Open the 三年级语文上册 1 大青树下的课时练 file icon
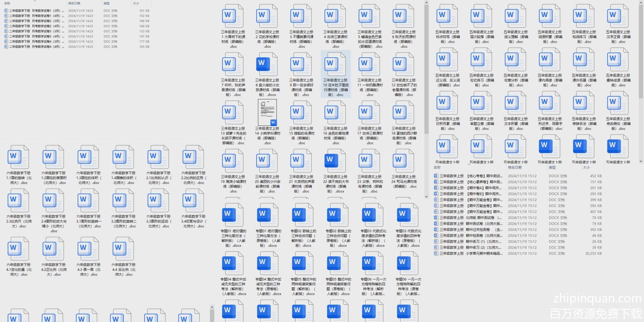644x322 pixels. [x=233, y=16]
